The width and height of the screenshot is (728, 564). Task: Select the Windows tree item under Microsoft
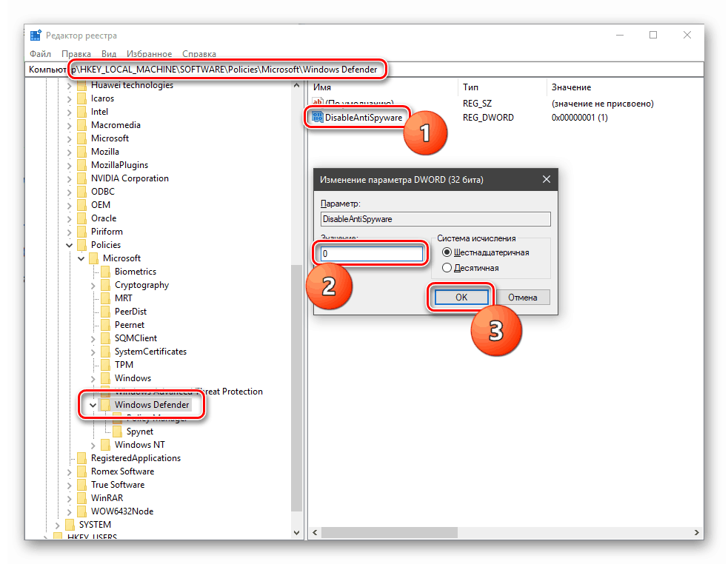pyautogui.click(x=133, y=378)
